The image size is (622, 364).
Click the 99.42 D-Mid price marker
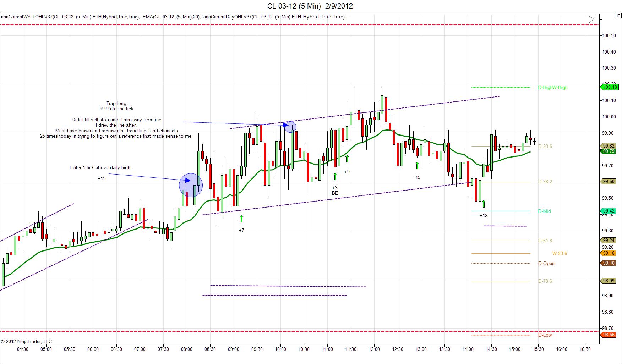tap(609, 211)
